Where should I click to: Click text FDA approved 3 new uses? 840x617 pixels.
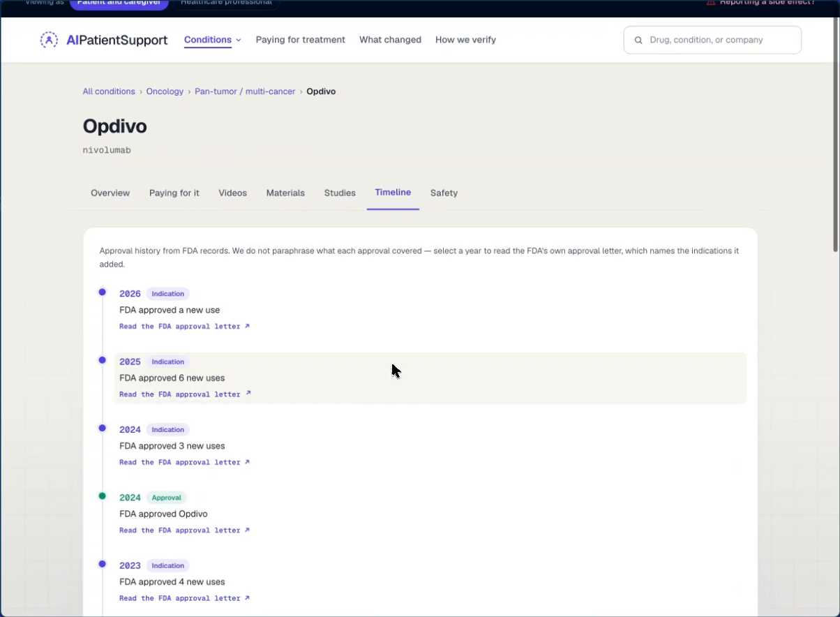pyautogui.click(x=172, y=446)
